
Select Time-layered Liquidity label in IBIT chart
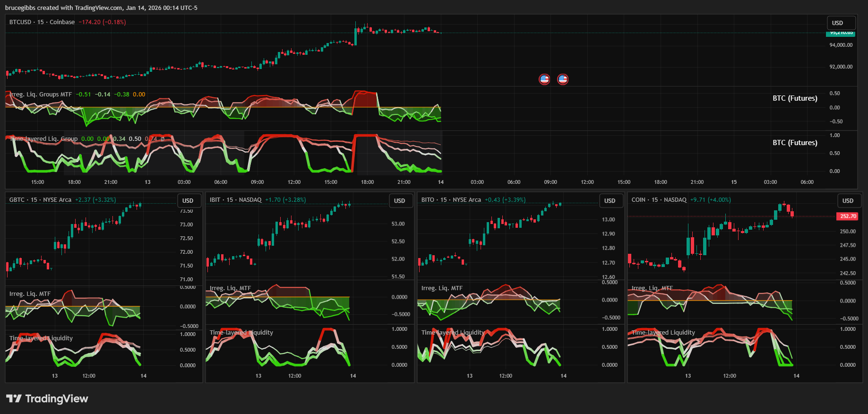pyautogui.click(x=241, y=333)
